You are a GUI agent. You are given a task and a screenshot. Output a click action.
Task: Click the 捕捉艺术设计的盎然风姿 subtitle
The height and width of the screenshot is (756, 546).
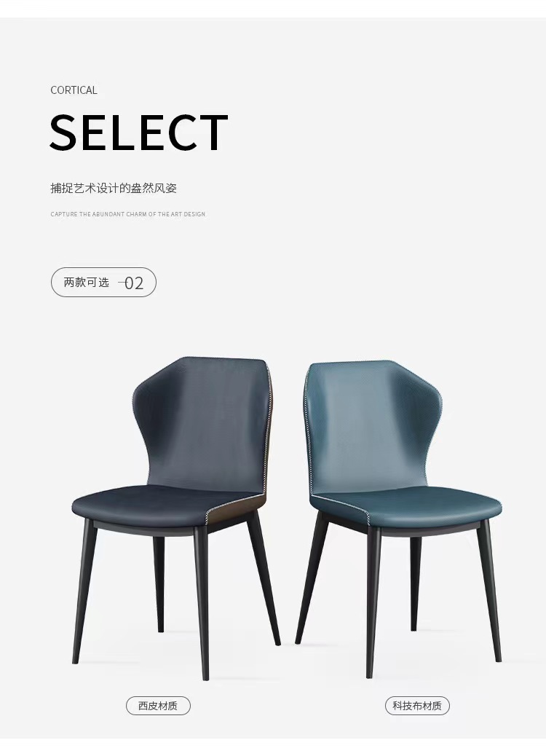pos(114,188)
